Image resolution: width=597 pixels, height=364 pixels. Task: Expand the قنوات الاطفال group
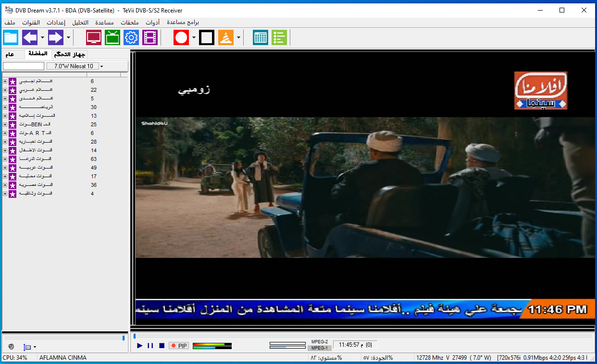tap(5, 150)
